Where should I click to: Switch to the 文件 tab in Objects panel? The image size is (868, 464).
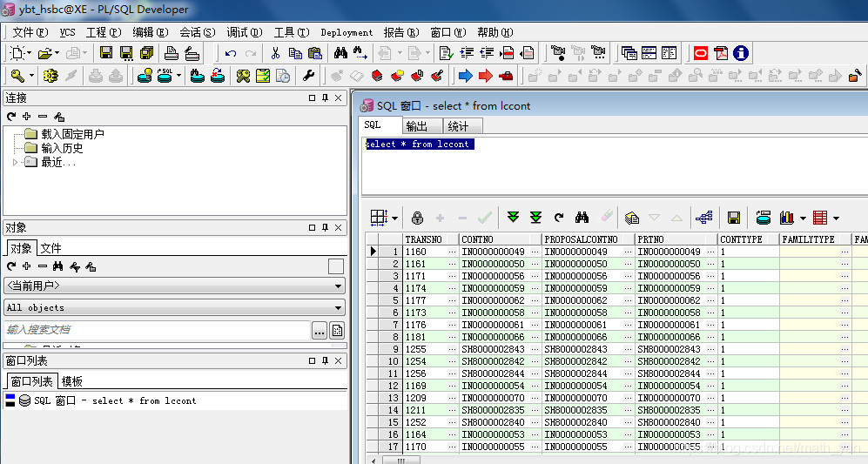click(x=50, y=248)
